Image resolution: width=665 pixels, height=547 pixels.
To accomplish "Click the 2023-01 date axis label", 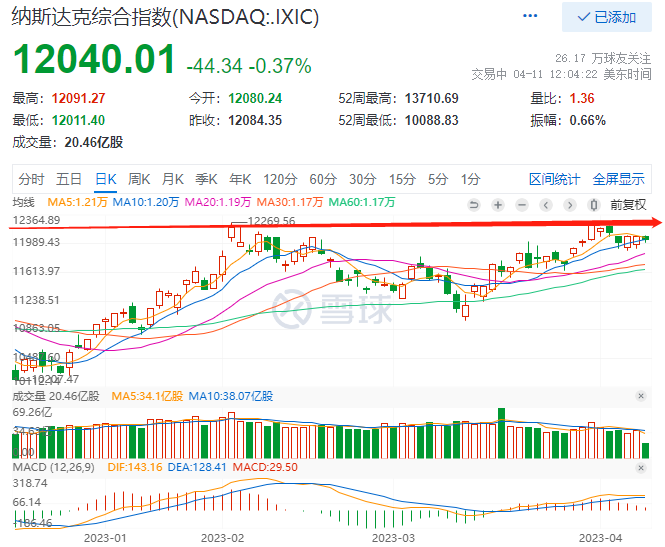I will coord(105,538).
